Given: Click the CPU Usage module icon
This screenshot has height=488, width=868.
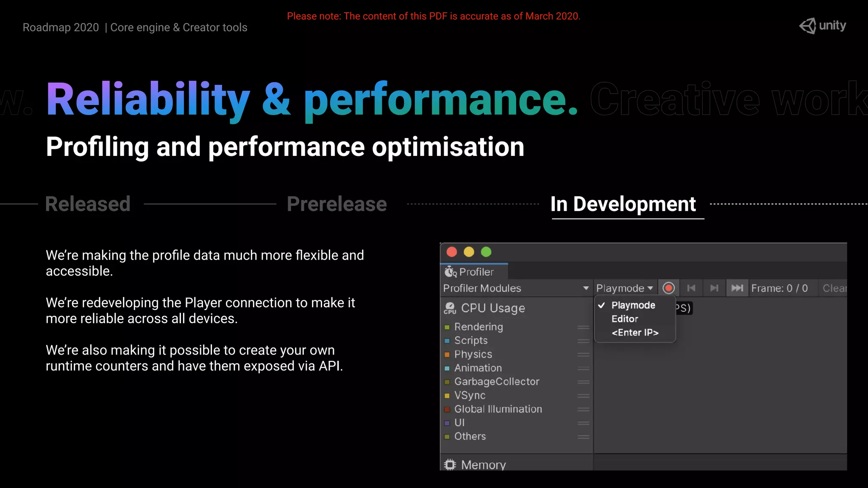Looking at the screenshot, I should pyautogui.click(x=450, y=308).
